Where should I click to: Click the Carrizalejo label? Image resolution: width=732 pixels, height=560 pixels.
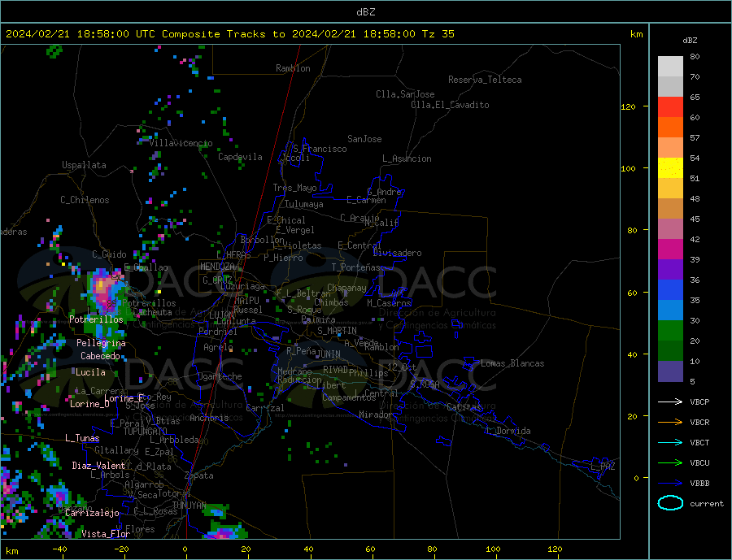(92, 513)
